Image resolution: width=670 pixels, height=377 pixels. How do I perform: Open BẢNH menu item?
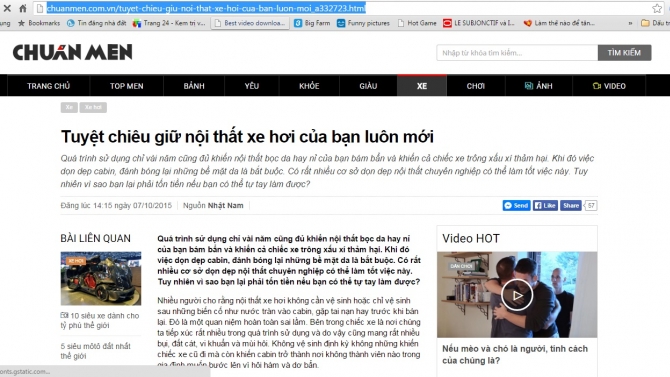pos(194,86)
